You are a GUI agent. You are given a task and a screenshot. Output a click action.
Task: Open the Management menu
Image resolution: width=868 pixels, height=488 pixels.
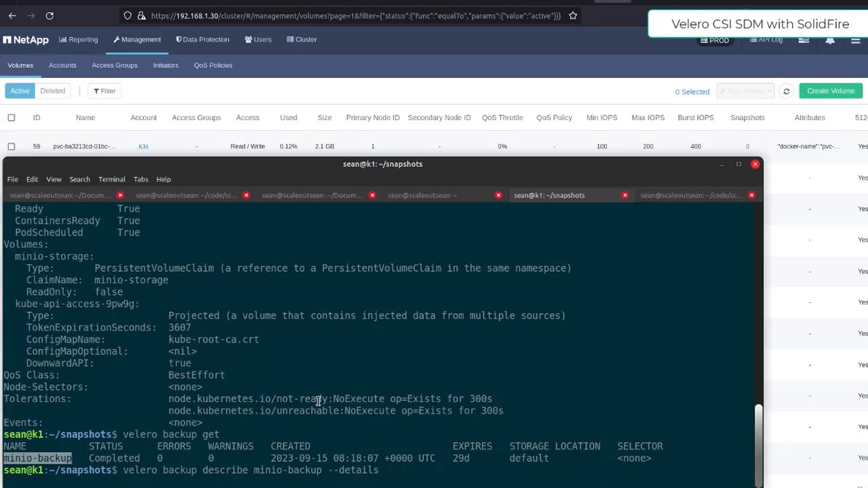pyautogui.click(x=137, y=39)
